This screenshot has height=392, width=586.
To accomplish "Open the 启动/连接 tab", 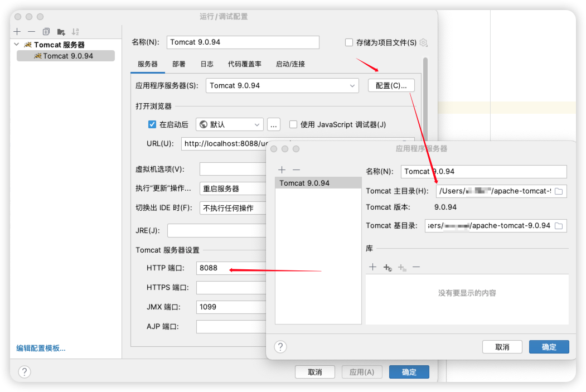I will click(290, 64).
